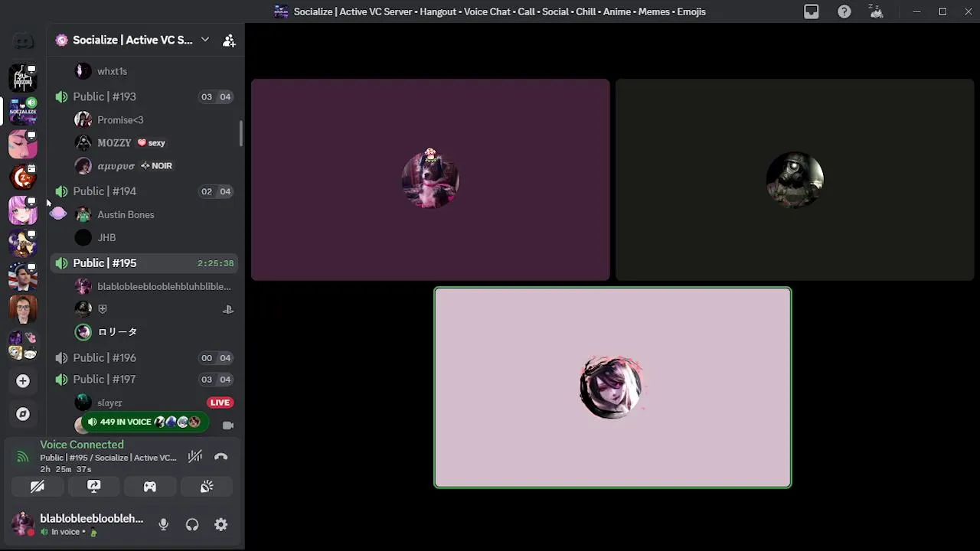
Task: Open Discord home direct messages icon
Action: coord(23,41)
